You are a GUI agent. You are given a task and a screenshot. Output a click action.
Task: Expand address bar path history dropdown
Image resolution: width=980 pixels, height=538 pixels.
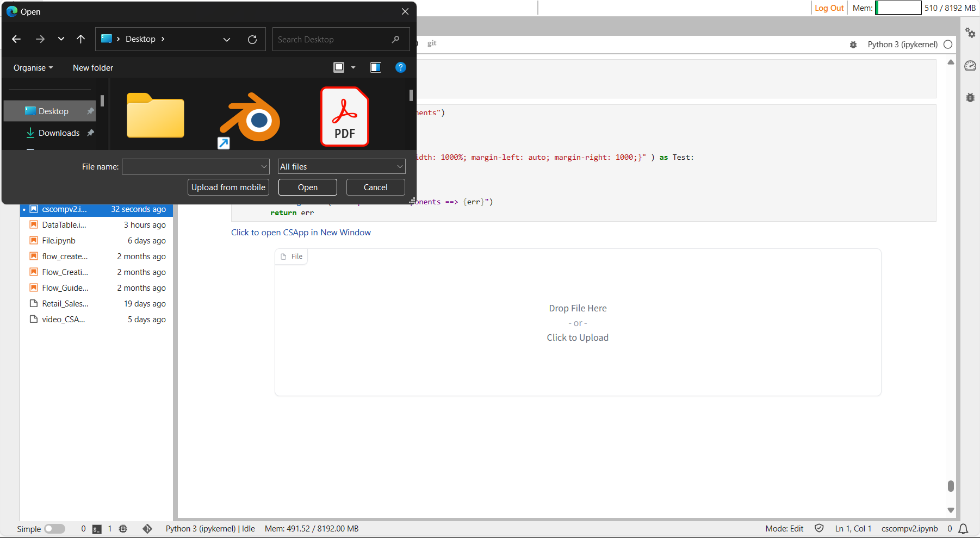pos(227,39)
